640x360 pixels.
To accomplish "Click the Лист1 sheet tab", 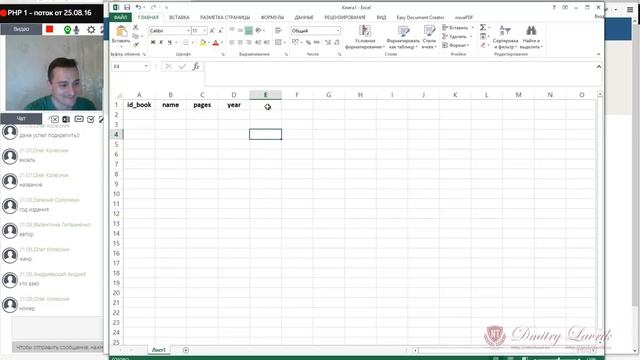I will pos(159,350).
